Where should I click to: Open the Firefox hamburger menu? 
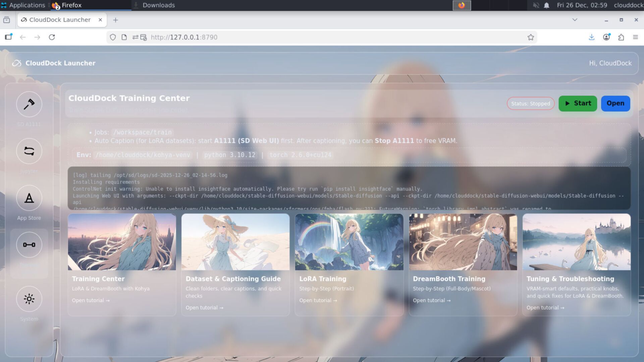click(636, 37)
